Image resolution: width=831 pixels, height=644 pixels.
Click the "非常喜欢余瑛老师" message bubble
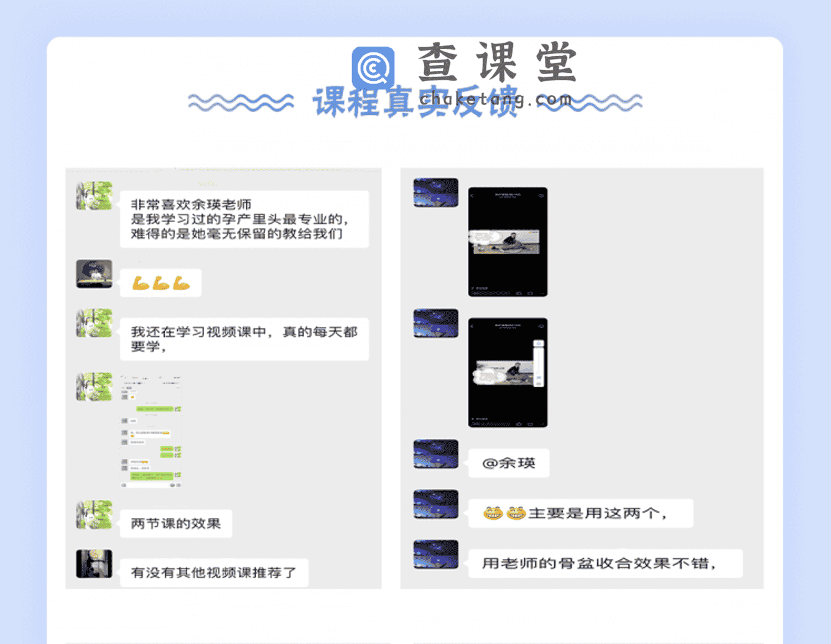pos(244,219)
